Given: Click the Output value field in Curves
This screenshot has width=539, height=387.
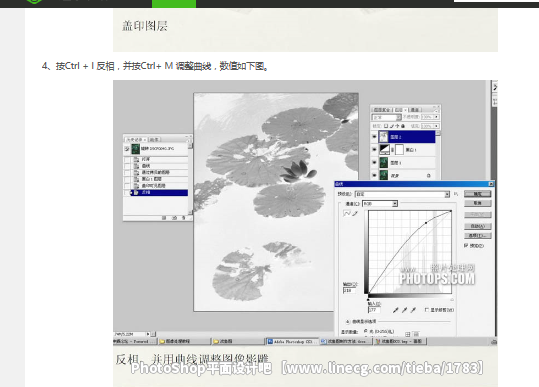Looking at the screenshot, I should point(349,290).
